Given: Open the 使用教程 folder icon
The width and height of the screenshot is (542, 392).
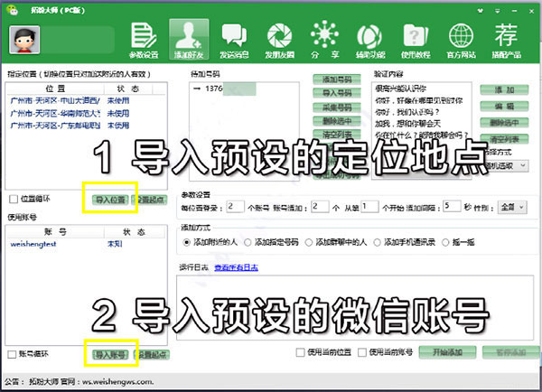Looking at the screenshot, I should [x=416, y=40].
